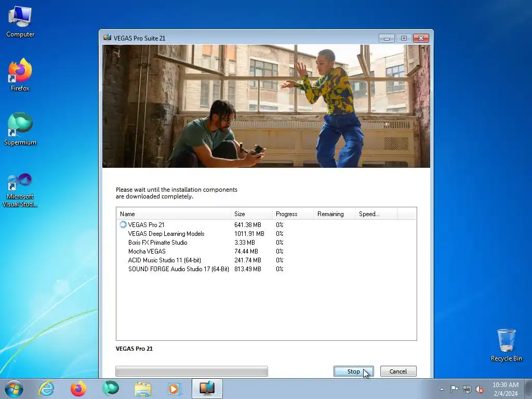Image resolution: width=532 pixels, height=399 pixels.
Task: Select the VEGAS Deep Learning Models row
Action: point(266,233)
